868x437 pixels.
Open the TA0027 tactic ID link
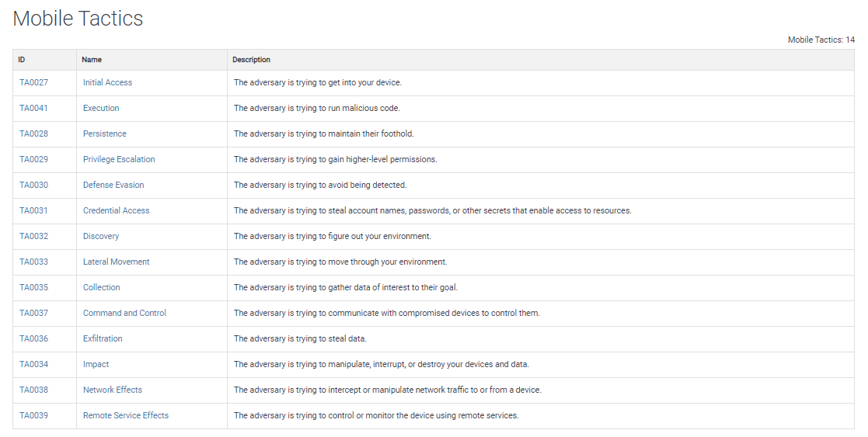33,82
